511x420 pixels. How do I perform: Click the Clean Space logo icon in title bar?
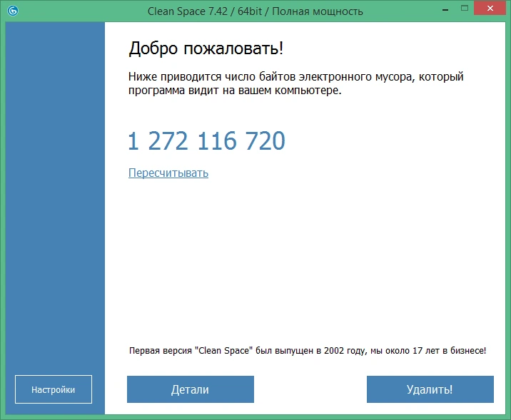coord(13,11)
